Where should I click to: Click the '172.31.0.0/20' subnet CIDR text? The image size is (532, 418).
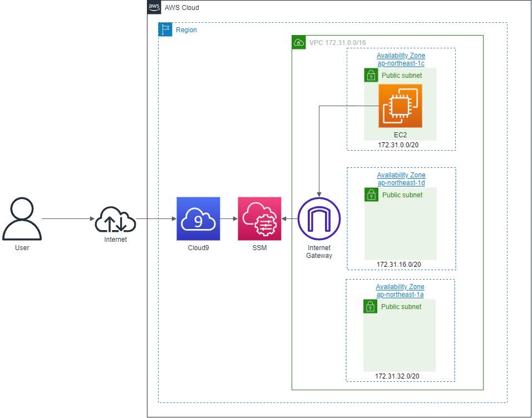coord(398,145)
